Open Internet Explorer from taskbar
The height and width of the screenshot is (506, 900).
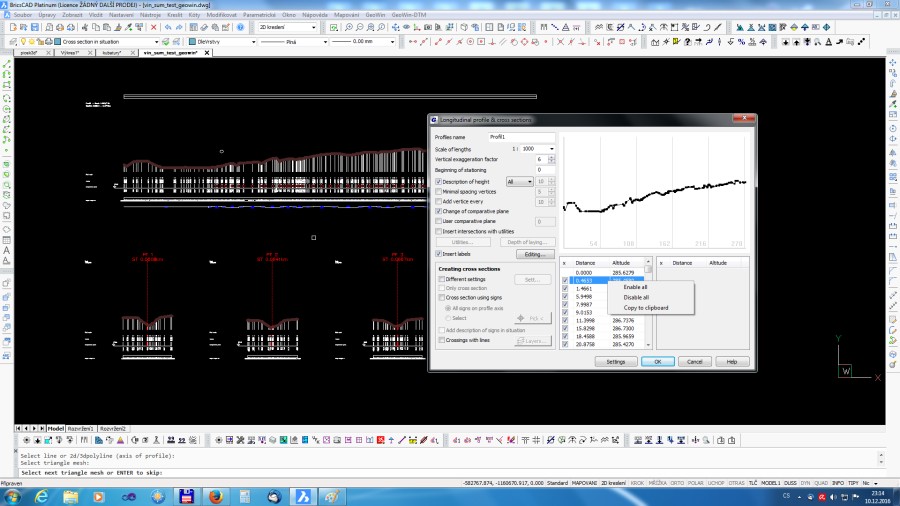pos(41,496)
